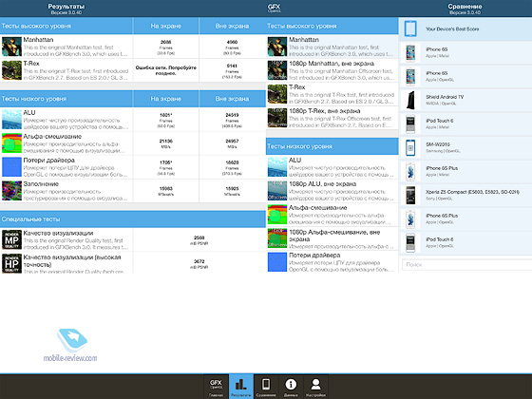The height and width of the screenshot is (399, 532).
Task: Open Альфа-смешивание in the middle test list
Action: coord(332,215)
